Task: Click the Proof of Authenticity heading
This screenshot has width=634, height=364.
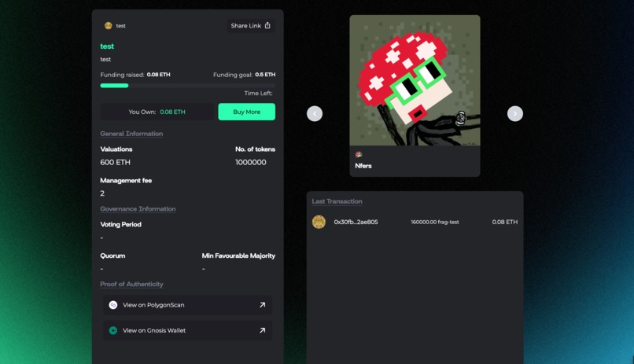Action: tap(132, 284)
